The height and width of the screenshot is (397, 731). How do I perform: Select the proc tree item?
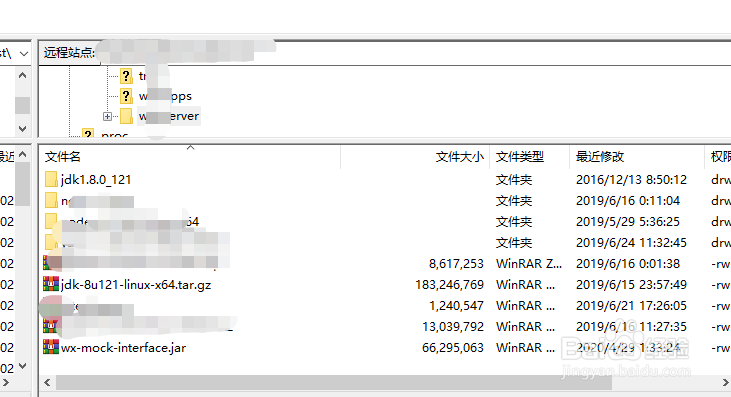coord(115,135)
